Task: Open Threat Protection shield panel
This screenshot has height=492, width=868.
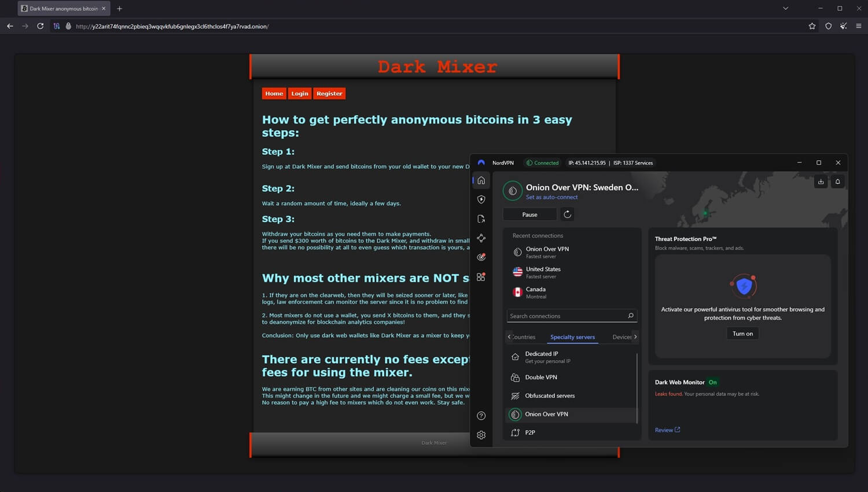Action: click(x=481, y=199)
